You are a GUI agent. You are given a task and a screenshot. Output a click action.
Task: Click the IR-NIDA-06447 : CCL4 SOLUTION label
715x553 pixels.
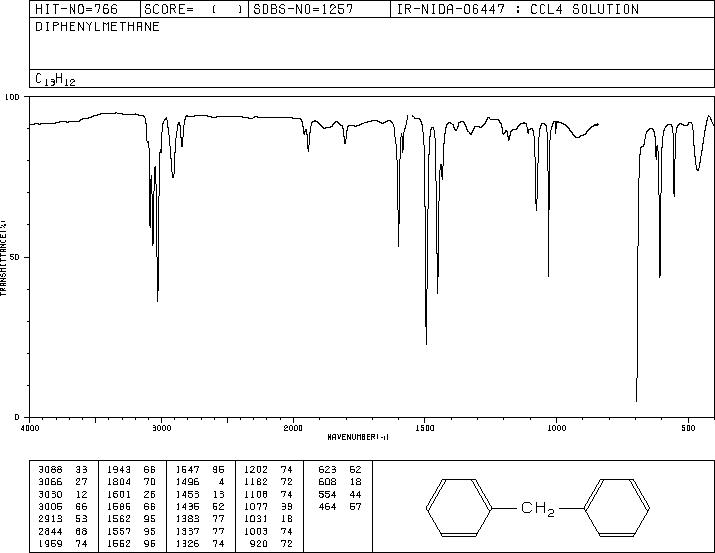[x=518, y=9]
